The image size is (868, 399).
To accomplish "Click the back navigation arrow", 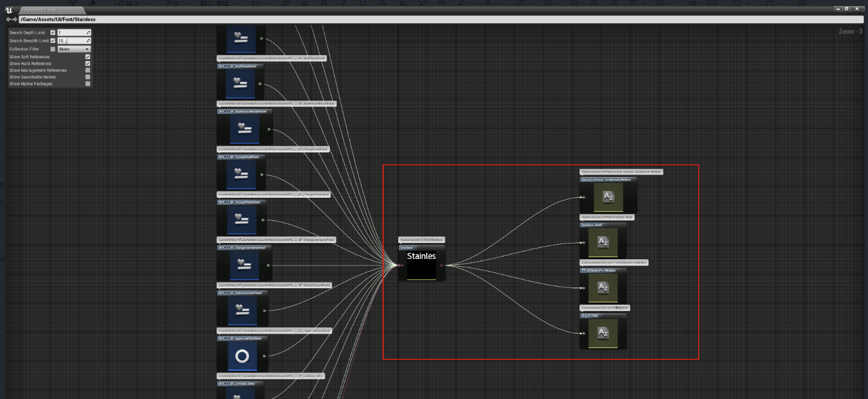I will 9,20.
